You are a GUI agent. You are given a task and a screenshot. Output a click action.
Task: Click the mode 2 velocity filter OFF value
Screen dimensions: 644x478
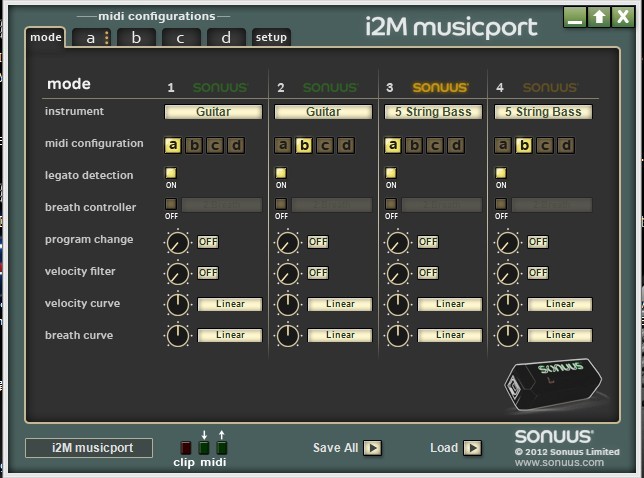point(318,273)
